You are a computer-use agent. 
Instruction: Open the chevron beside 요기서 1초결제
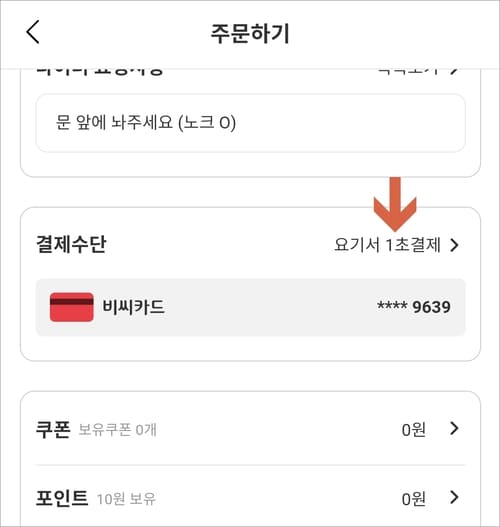455,245
